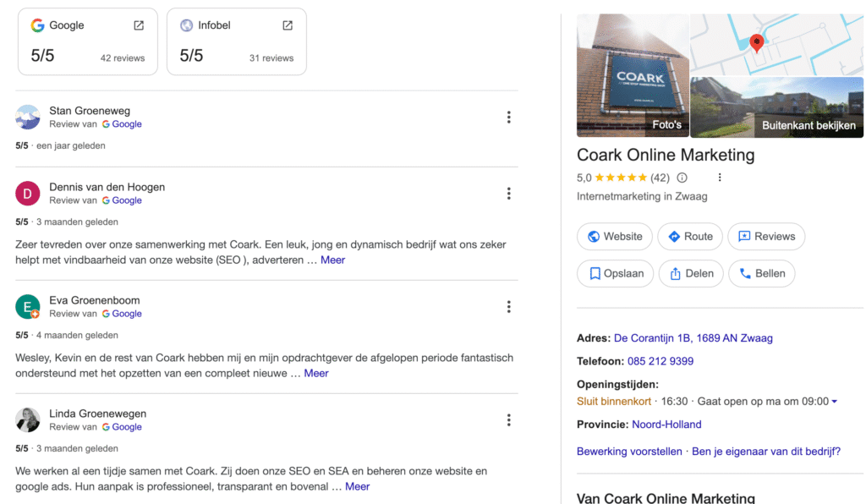Expand Dennis van den Hoogen review with Meer
Viewport: 866px width, 504px height.
click(332, 260)
